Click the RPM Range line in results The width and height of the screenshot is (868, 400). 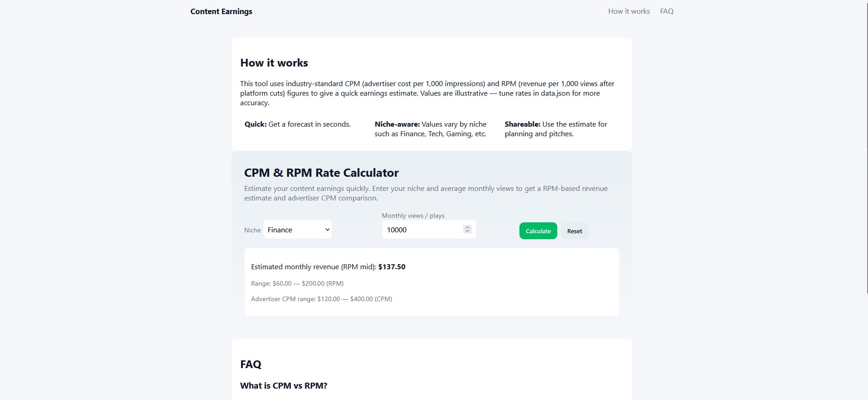pyautogui.click(x=297, y=283)
